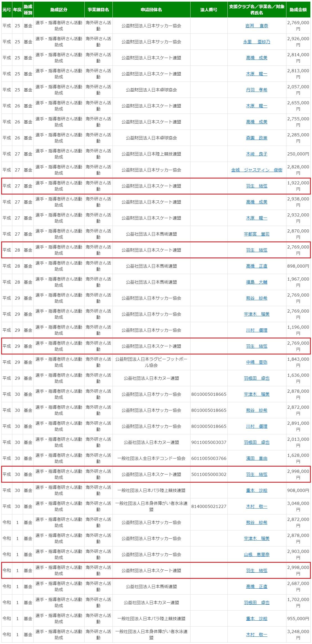
Task: Click 重本 沙絵 link in 955,000円 row
Action: [x=257, y=618]
